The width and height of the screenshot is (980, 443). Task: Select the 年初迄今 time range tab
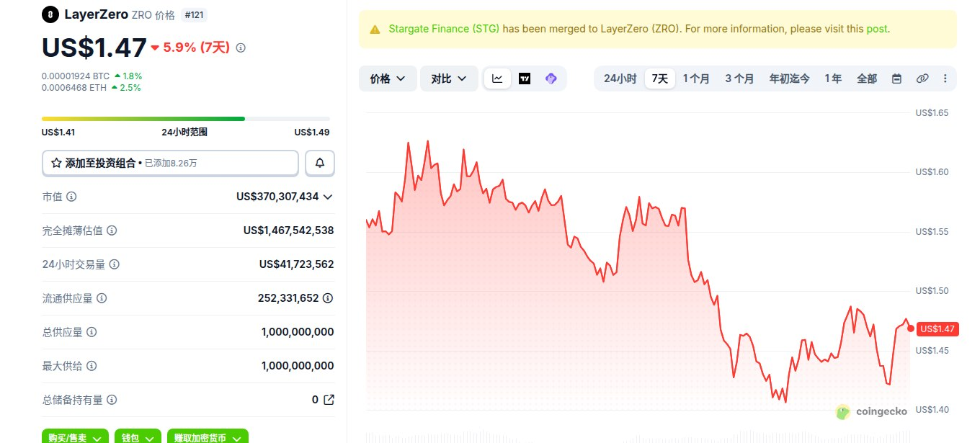click(x=789, y=79)
